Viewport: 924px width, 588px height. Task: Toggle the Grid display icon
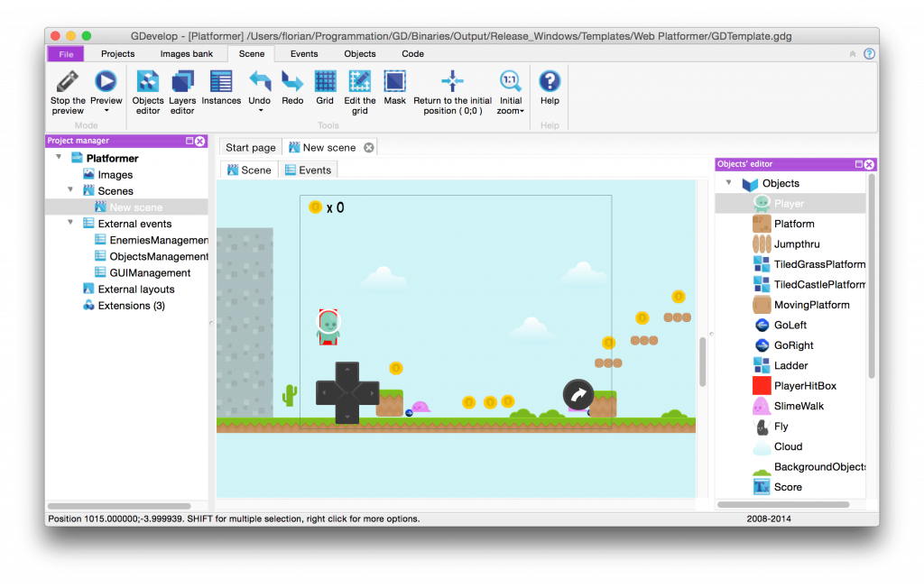pos(325,82)
